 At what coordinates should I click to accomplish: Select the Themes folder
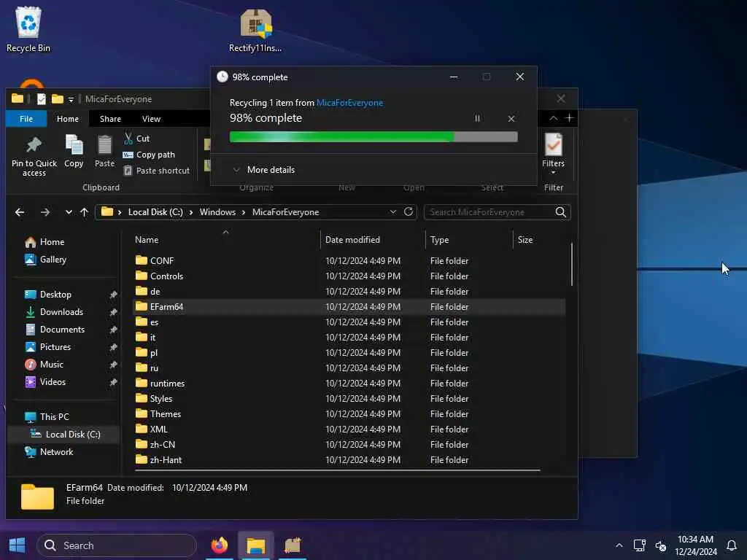pos(349,414)
